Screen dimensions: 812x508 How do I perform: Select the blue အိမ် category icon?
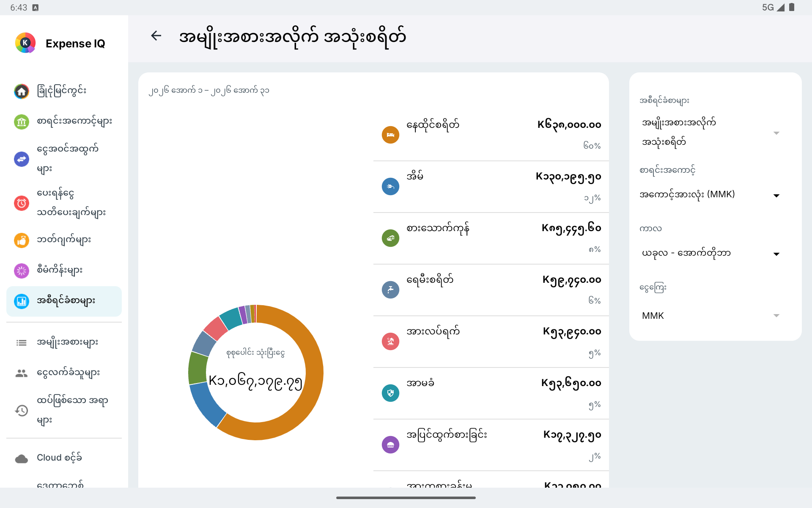pyautogui.click(x=390, y=187)
